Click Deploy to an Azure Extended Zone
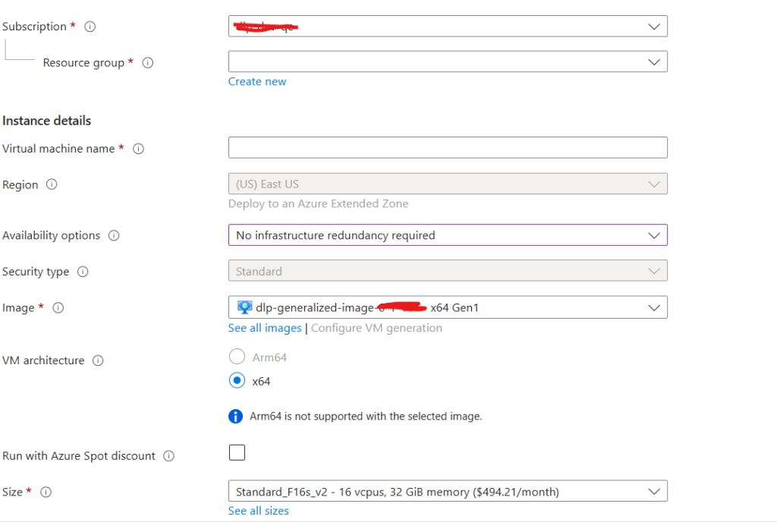The width and height of the screenshot is (777, 532). coord(318,204)
